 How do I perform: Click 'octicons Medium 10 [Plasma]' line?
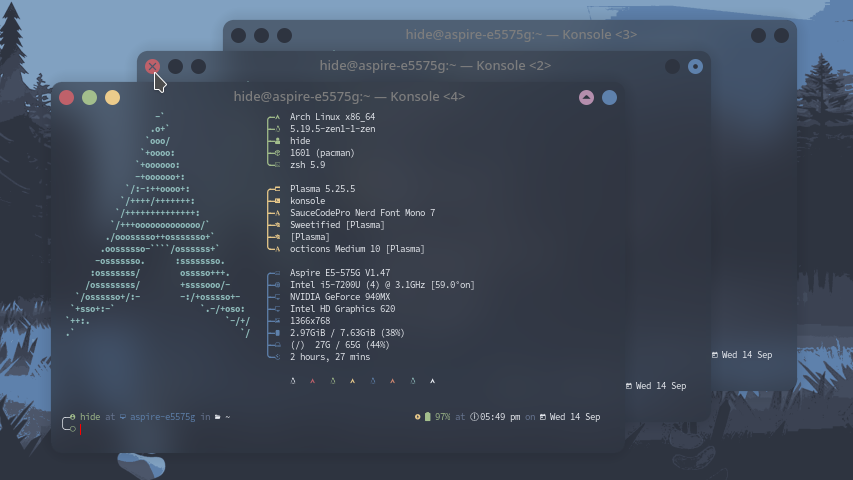tap(357, 249)
